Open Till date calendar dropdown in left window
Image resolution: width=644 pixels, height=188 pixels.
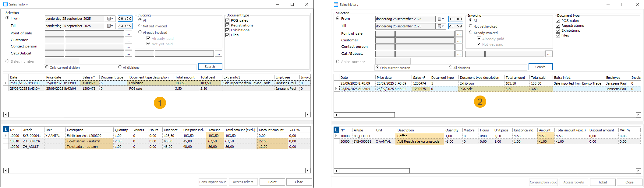(x=110, y=26)
